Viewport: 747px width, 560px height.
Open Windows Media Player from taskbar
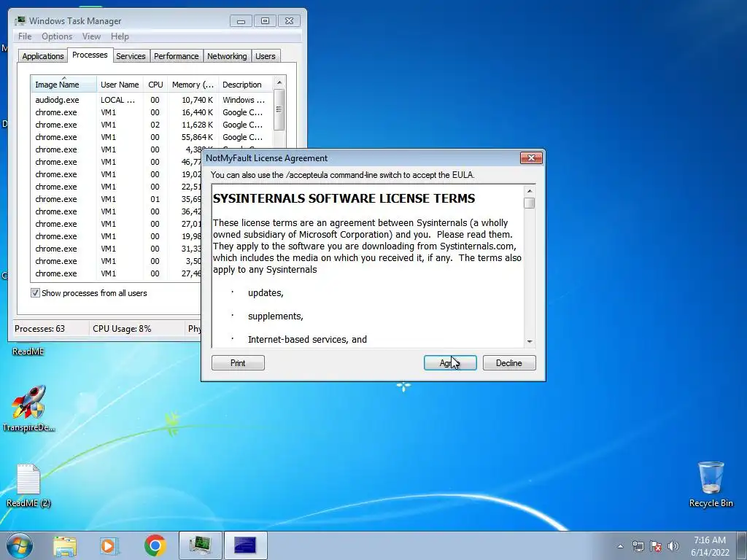tap(109, 545)
